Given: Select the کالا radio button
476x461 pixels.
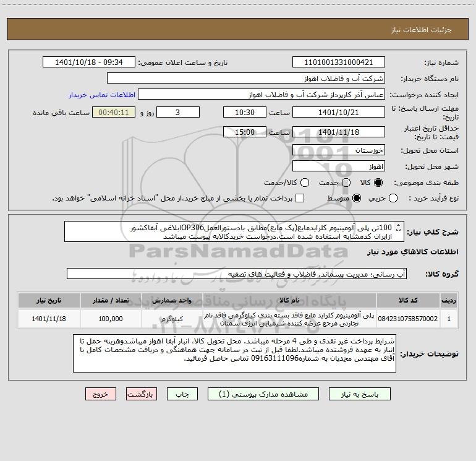Looking at the screenshot, I should [378, 183].
